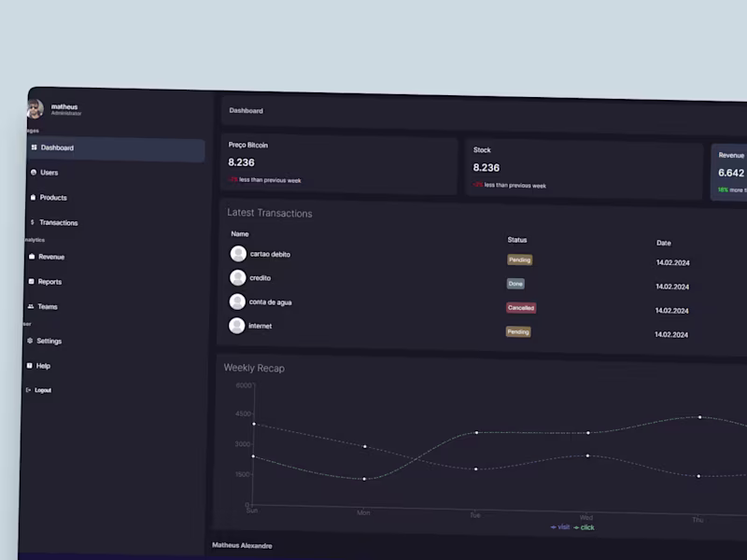Toggle the click series in chart legend
Viewport: 747px width, 560px height.
pyautogui.click(x=584, y=527)
